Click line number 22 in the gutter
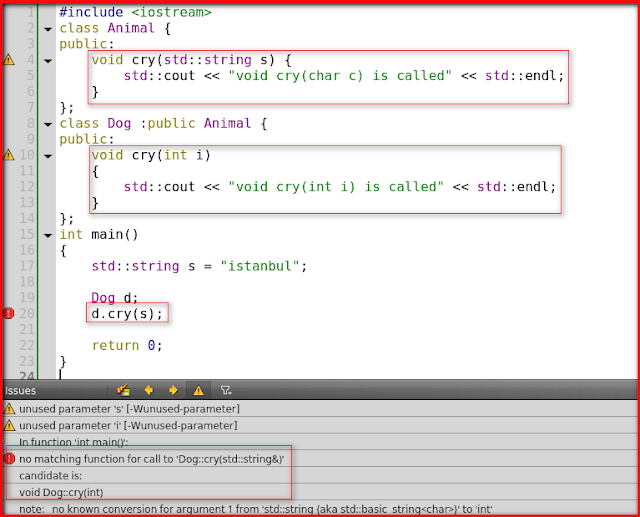The height and width of the screenshot is (517, 640). pyautogui.click(x=27, y=346)
